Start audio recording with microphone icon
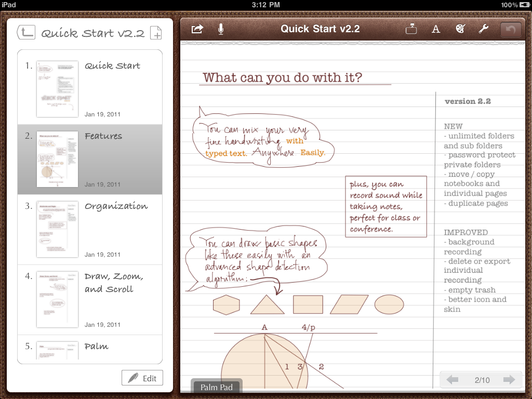 (x=220, y=29)
